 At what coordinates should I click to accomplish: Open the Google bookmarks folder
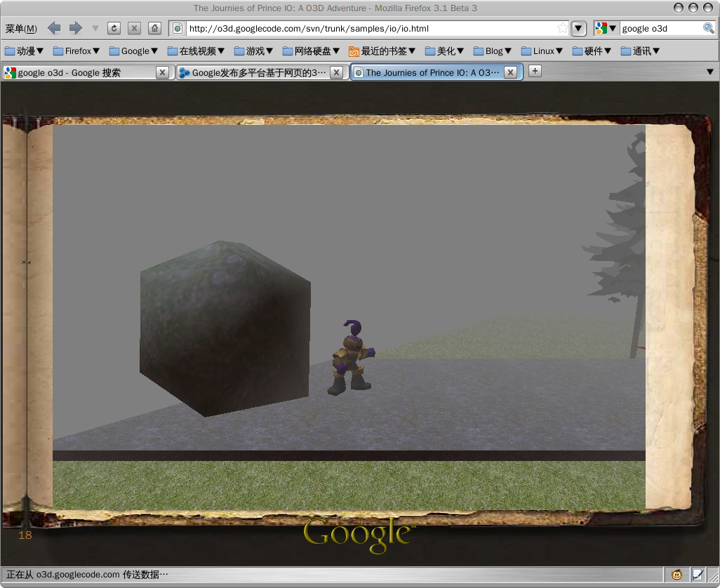pyautogui.click(x=133, y=51)
